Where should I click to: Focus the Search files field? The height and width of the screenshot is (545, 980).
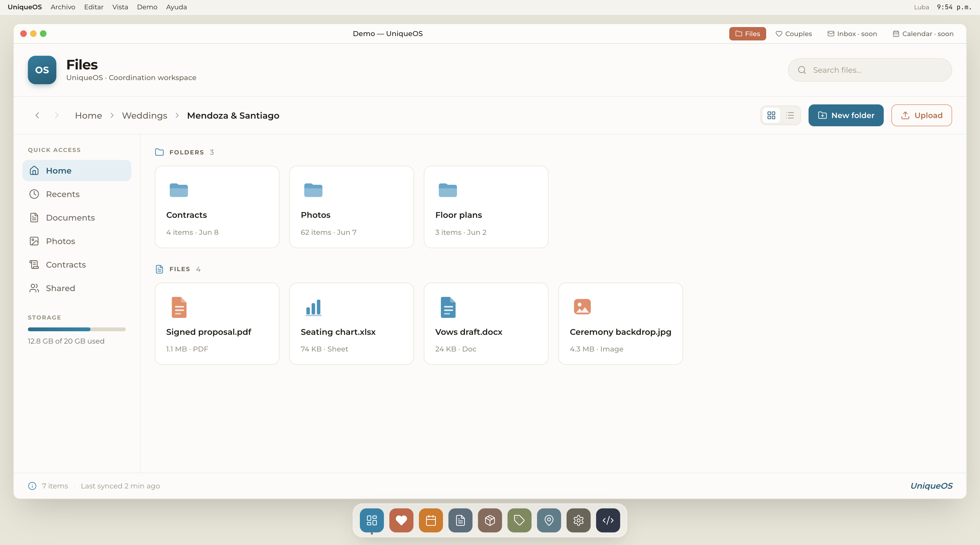tap(870, 70)
